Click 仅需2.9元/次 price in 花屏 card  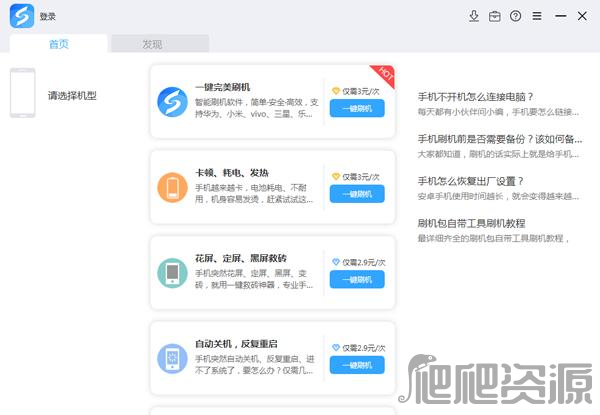coord(364,262)
